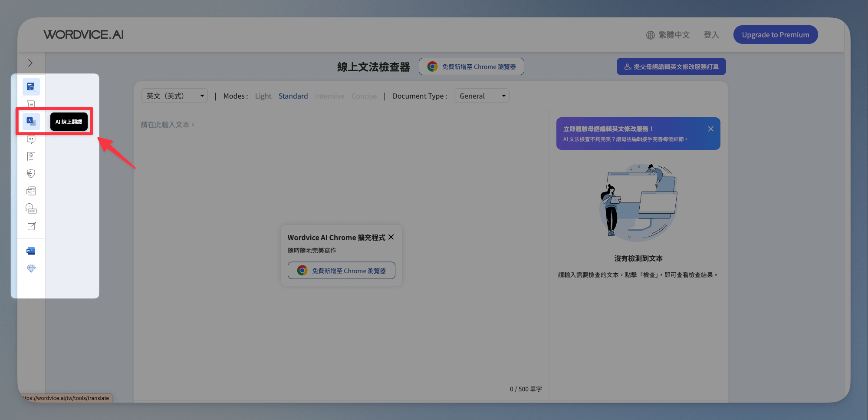Open the AI detector icon in the sidebar

click(31, 191)
